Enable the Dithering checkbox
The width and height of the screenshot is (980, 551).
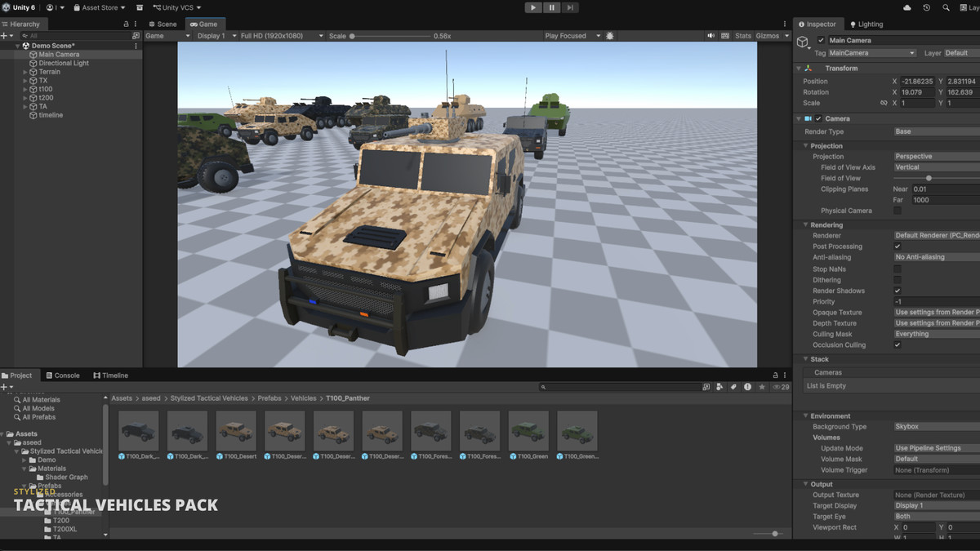click(x=898, y=280)
